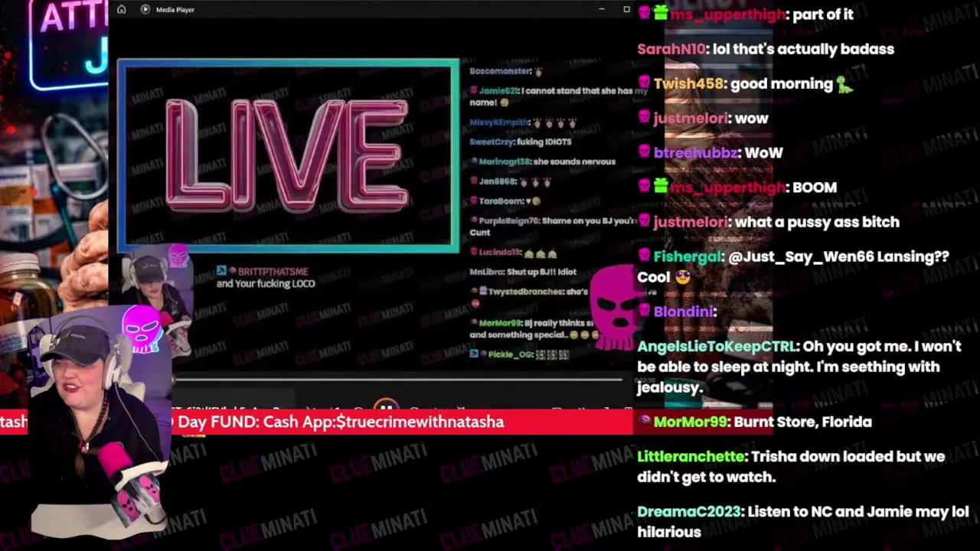This screenshot has width=980, height=551.
Task: Maximize the Media Player window
Action: coord(626,9)
